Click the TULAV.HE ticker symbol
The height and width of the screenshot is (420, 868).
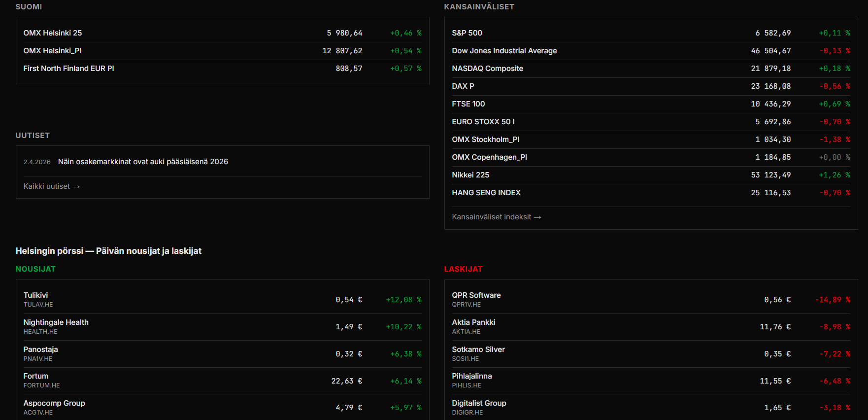pos(38,305)
